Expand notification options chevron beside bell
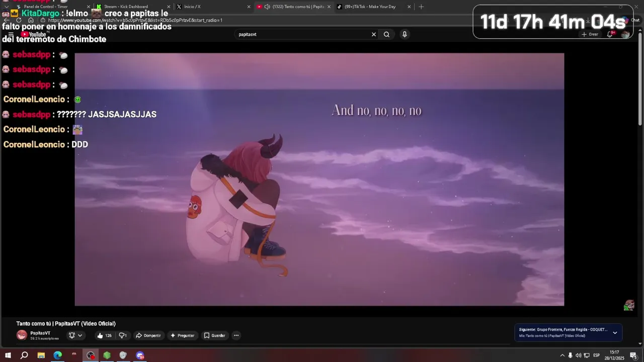The width and height of the screenshot is (644, 362). (x=80, y=335)
